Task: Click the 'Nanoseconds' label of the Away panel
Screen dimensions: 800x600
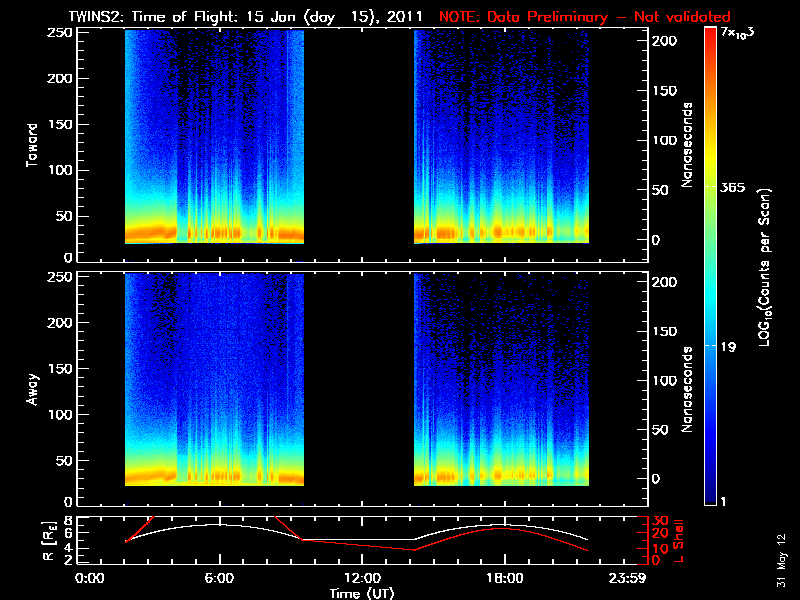Action: 688,388
